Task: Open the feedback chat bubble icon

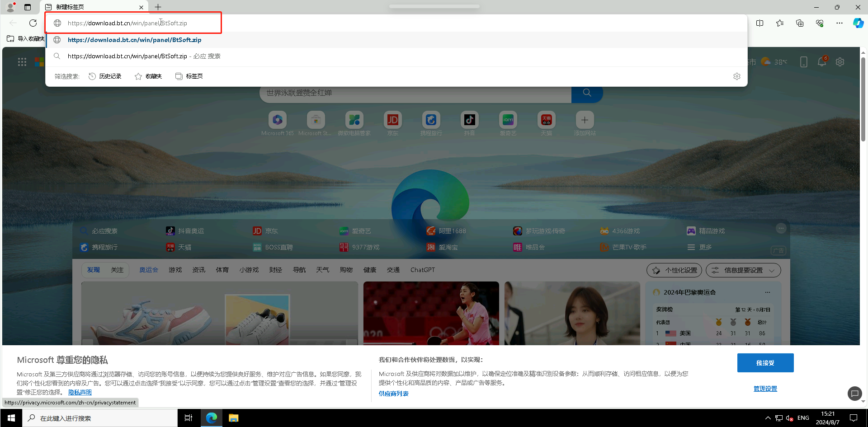Action: (x=854, y=394)
